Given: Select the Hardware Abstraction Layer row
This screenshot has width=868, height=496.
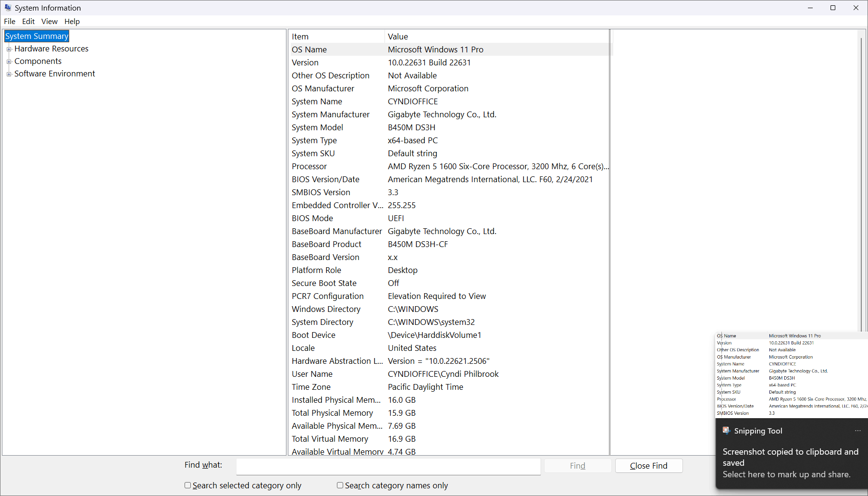Looking at the screenshot, I should pyautogui.click(x=449, y=361).
